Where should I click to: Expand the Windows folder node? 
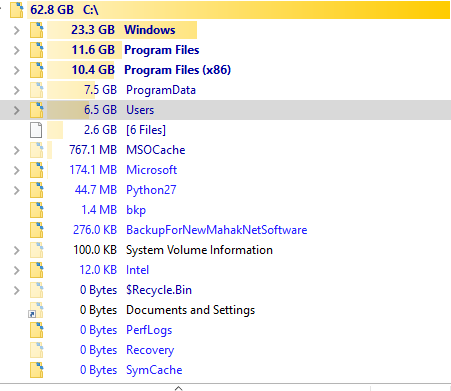[x=16, y=30]
